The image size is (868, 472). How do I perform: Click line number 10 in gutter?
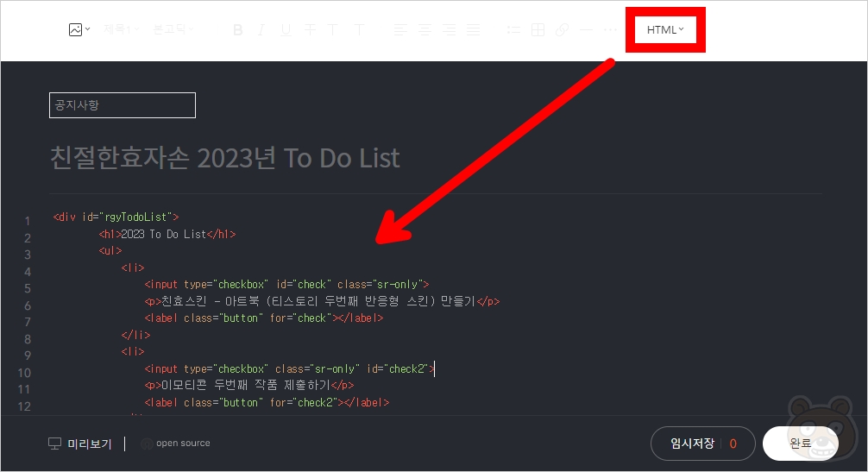[x=24, y=373]
